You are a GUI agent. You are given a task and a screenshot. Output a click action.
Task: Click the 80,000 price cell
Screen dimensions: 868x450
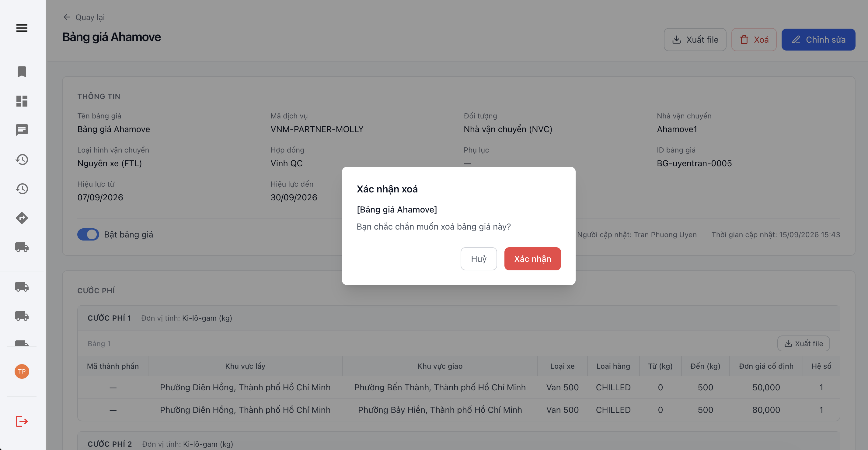pos(766,410)
